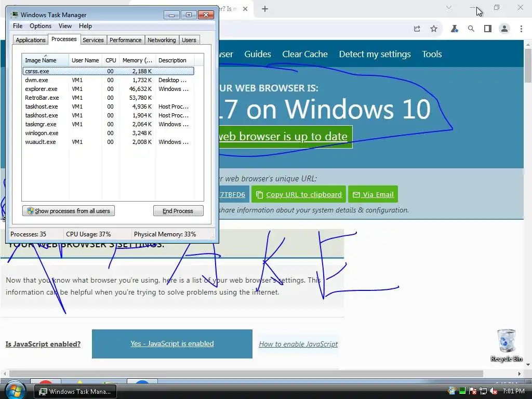Click the Via Email button
The height and width of the screenshot is (399, 532).
[373, 194]
